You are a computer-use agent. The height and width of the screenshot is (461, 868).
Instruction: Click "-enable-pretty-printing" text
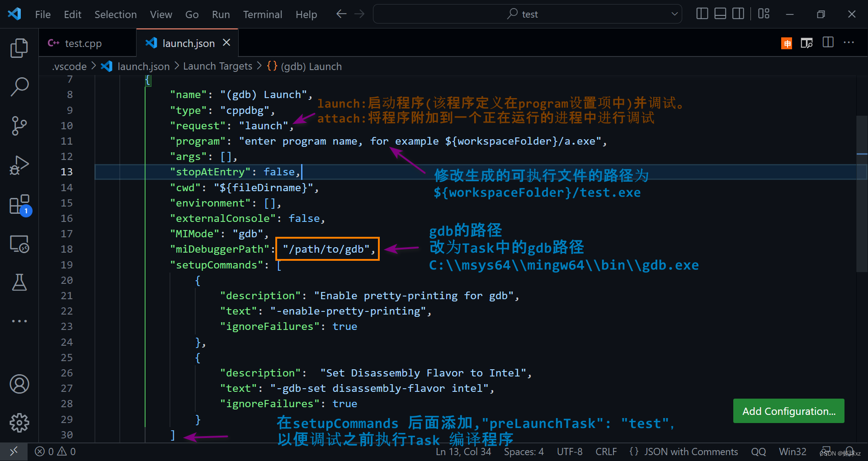[x=348, y=311]
